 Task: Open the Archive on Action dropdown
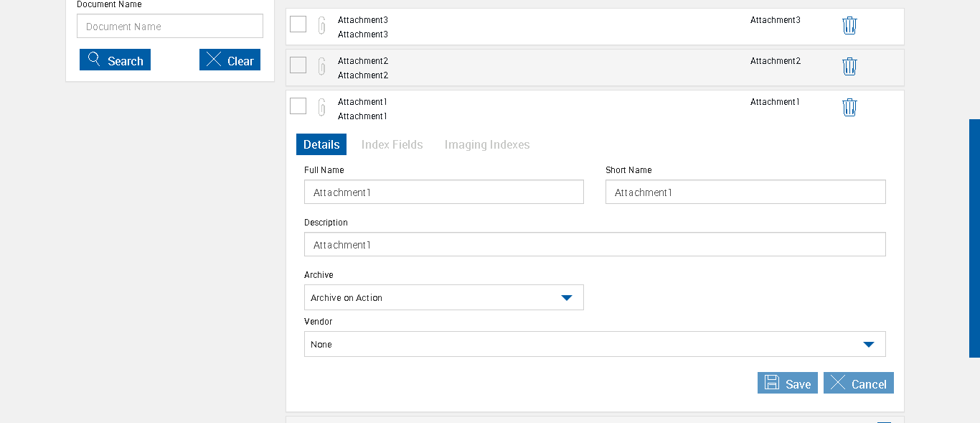pos(443,297)
